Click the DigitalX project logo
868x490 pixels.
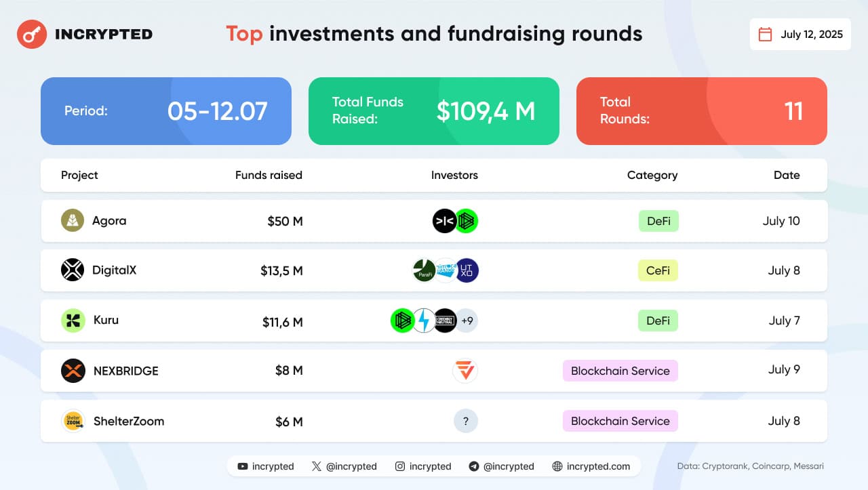click(73, 270)
